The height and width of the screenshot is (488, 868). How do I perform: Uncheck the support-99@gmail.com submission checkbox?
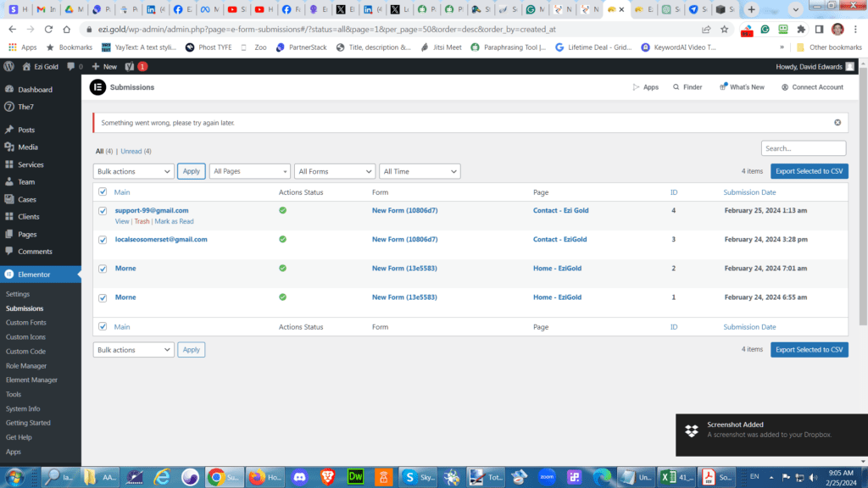coord(103,211)
